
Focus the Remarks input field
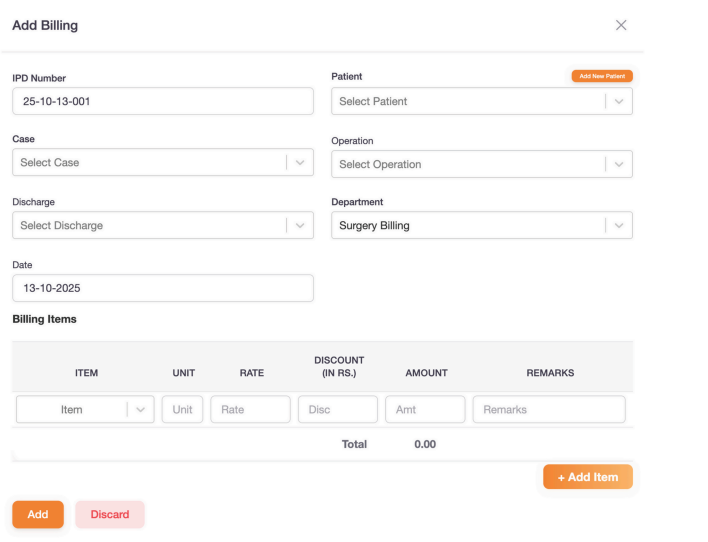pyautogui.click(x=549, y=410)
